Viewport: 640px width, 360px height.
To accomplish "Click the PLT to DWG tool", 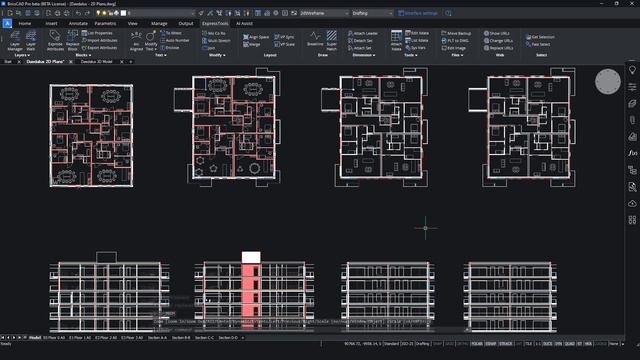I will click(455, 41).
